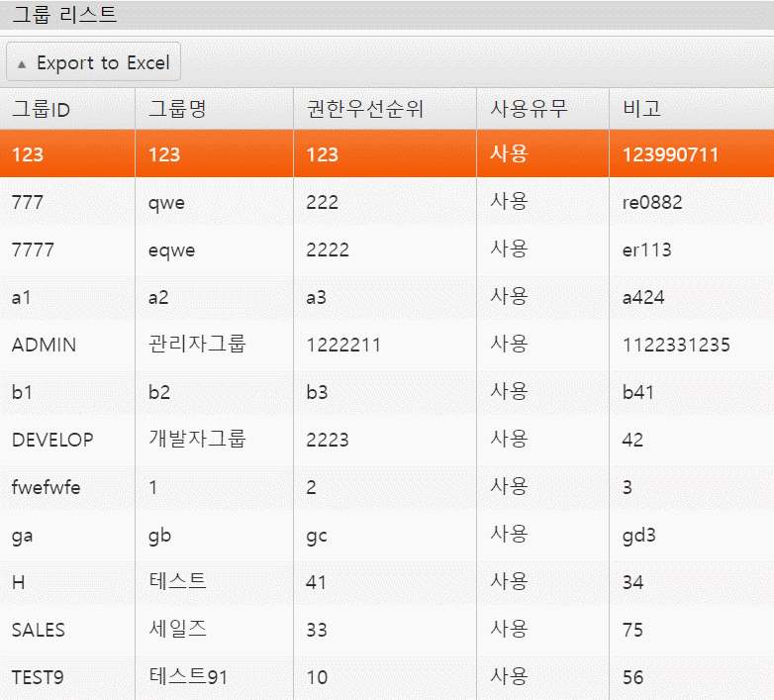
Task: Click remark gd3
Action: pos(638,536)
